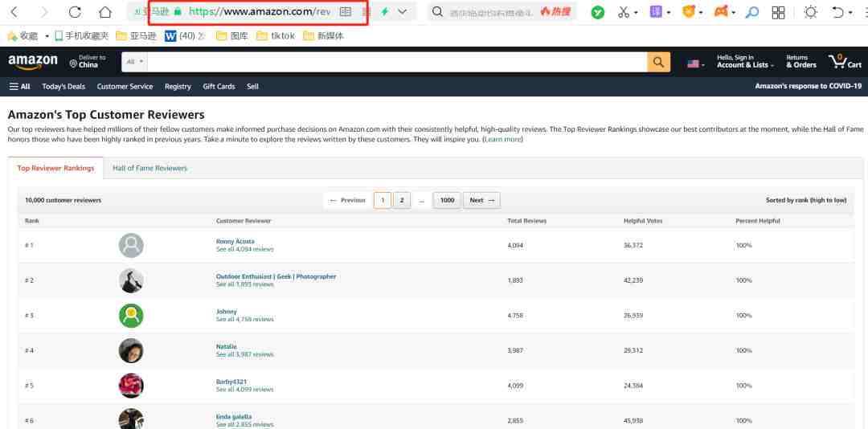The image size is (868, 429).
Task: Jump to pagination page 1000
Action: [x=447, y=200]
